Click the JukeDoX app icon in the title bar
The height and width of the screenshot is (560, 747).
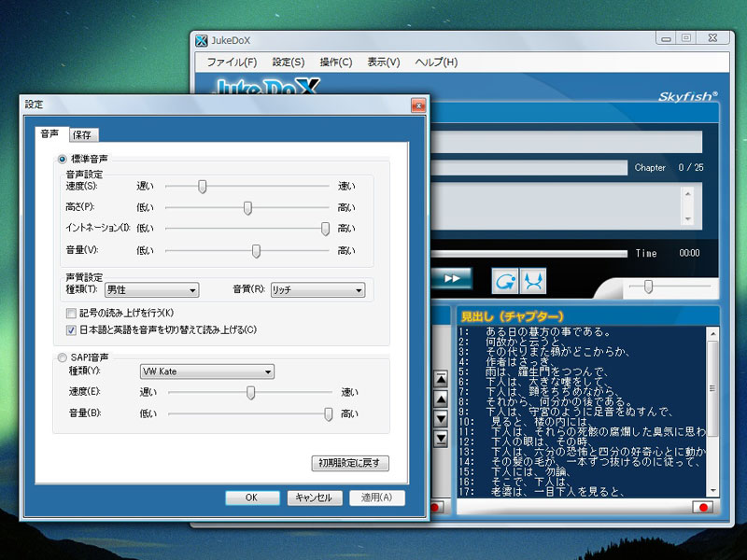click(202, 41)
